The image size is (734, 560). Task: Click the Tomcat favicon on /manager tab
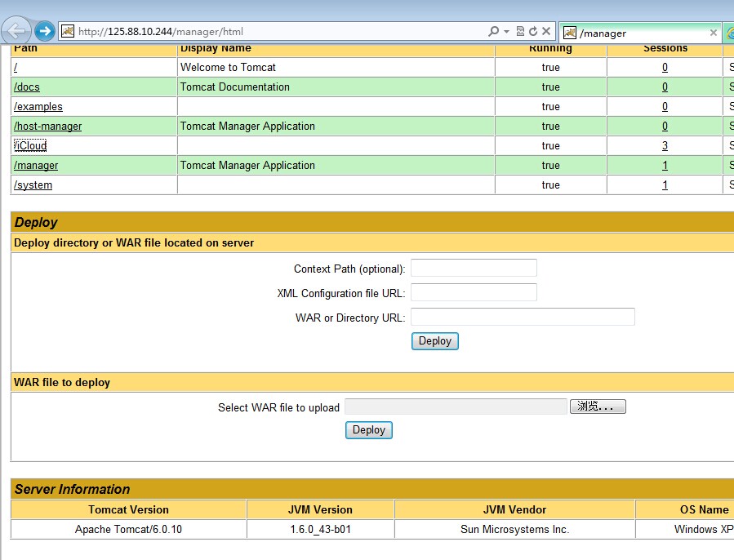pos(570,33)
